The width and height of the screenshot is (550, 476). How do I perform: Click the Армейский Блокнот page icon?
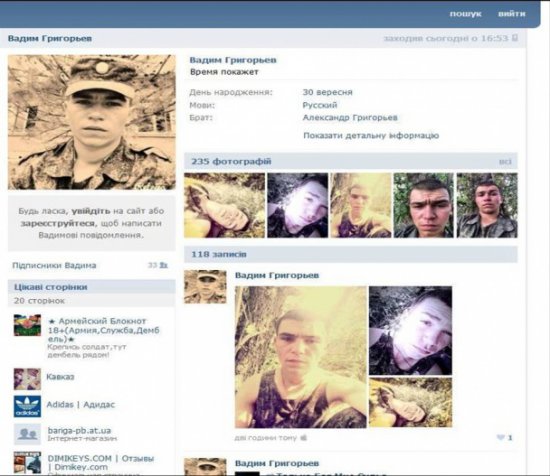click(27, 325)
